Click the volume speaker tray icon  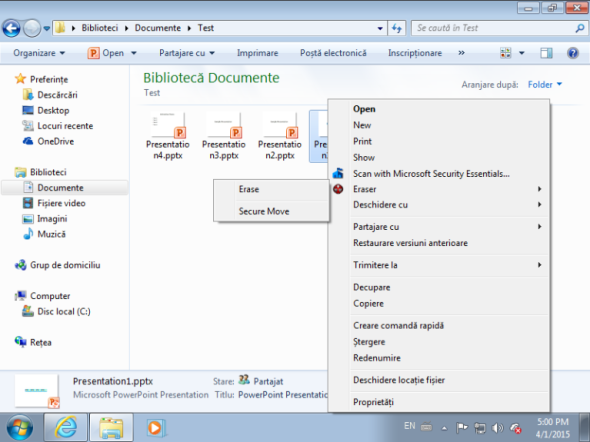click(497, 428)
